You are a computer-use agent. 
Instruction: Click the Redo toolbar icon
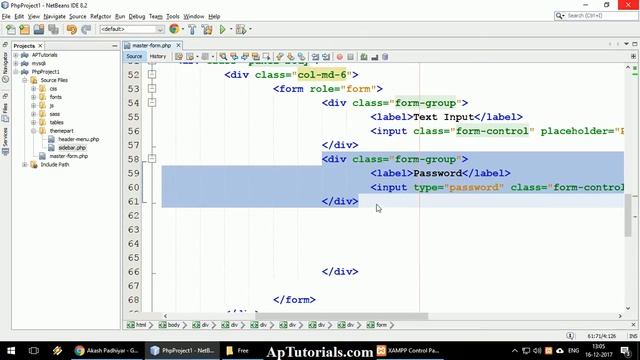point(86,29)
